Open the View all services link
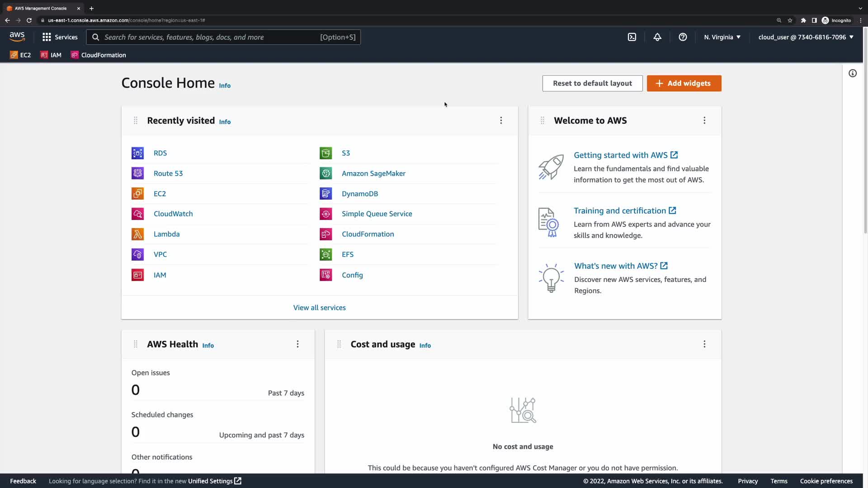Image resolution: width=868 pixels, height=488 pixels. click(319, 308)
